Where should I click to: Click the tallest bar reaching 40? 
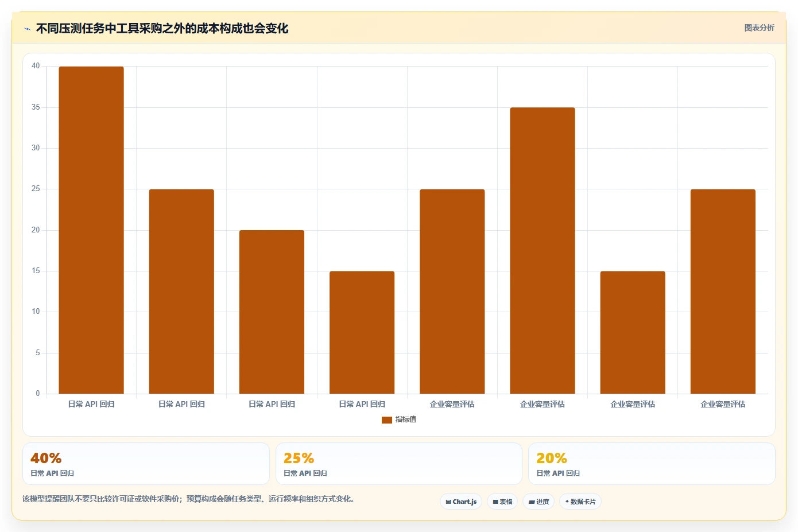pyautogui.click(x=91, y=230)
